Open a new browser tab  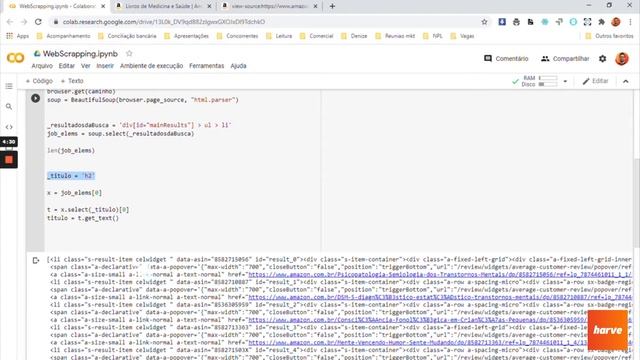[x=332, y=6]
